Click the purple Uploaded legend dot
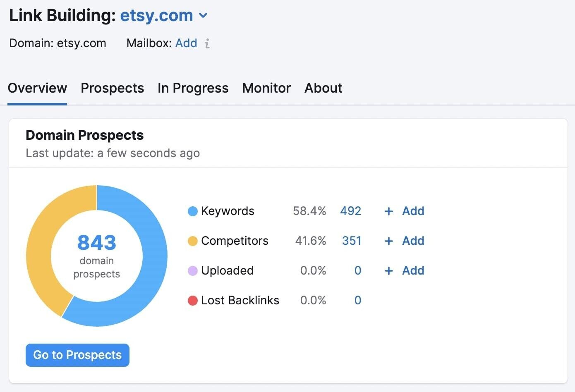This screenshot has height=392, width=575. pos(193,271)
